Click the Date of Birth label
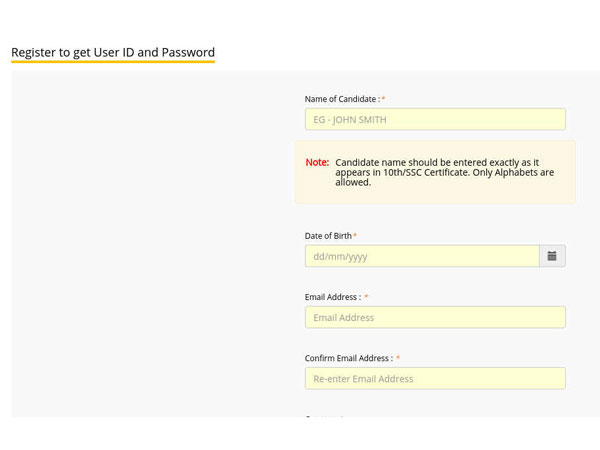 (x=328, y=236)
